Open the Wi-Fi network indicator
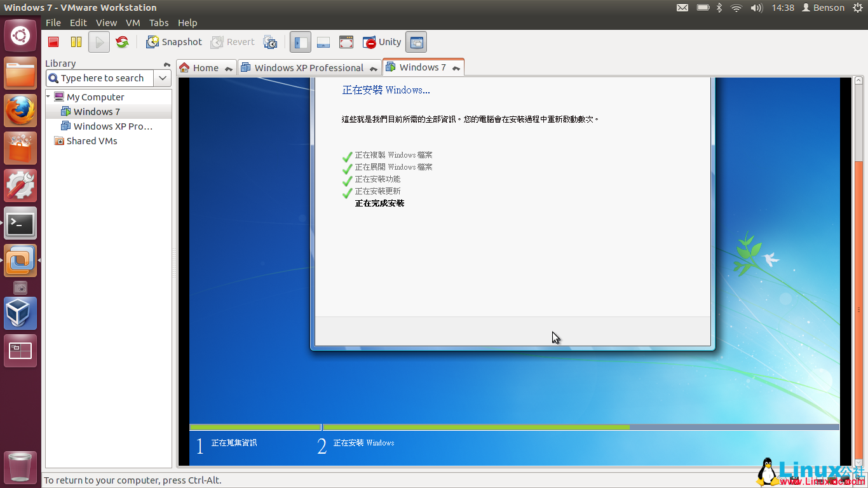This screenshot has width=868, height=488. tap(736, 8)
